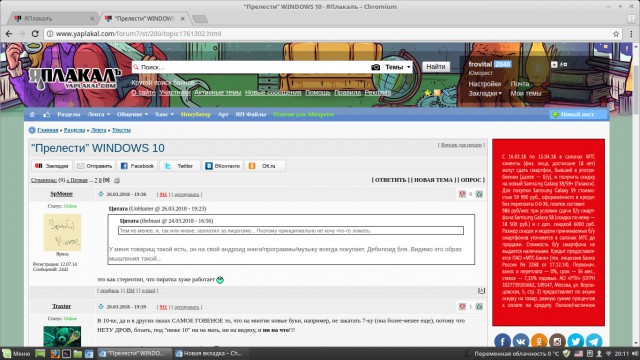The height and width of the screenshot is (360, 640).
Task: Expand the Хаос dropdown menu
Action: click(164, 114)
